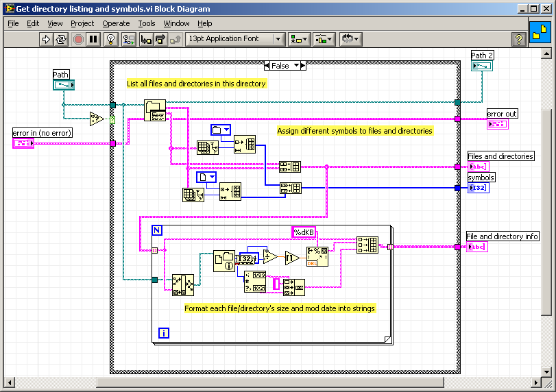Viewport: 556px width, 392px height.
Task: Click the horizontal scrollbar right arrow
Action: (x=536, y=382)
